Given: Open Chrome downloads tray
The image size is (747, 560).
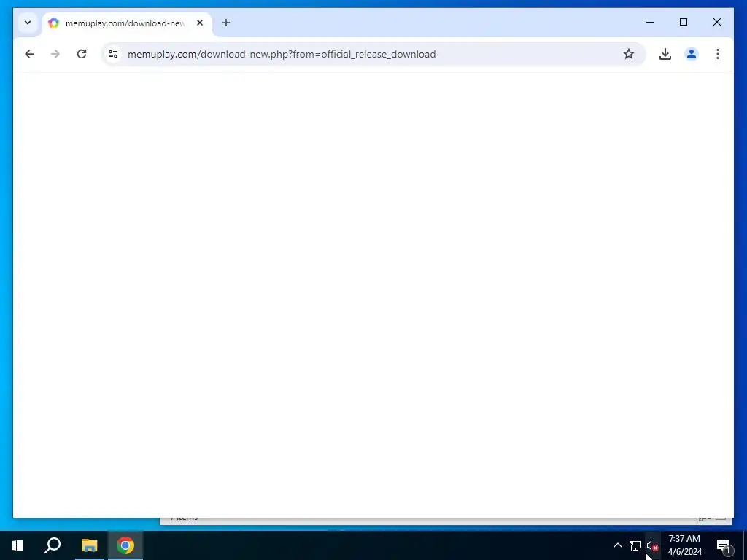Looking at the screenshot, I should pos(665,54).
